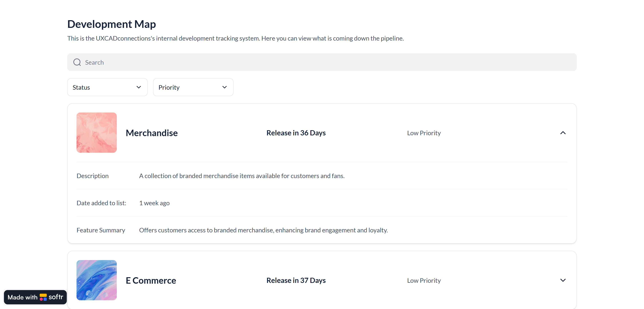
Task: Click the Merchandise title
Action: pyautogui.click(x=151, y=133)
